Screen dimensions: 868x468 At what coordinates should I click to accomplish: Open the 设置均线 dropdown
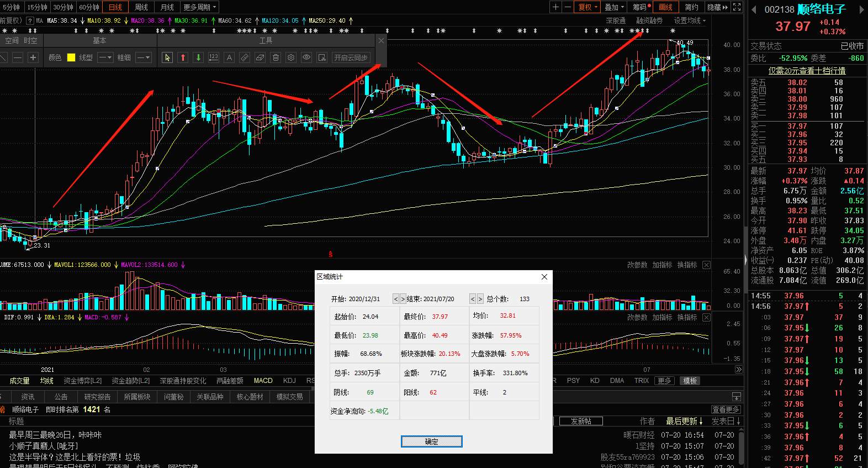[x=690, y=20]
